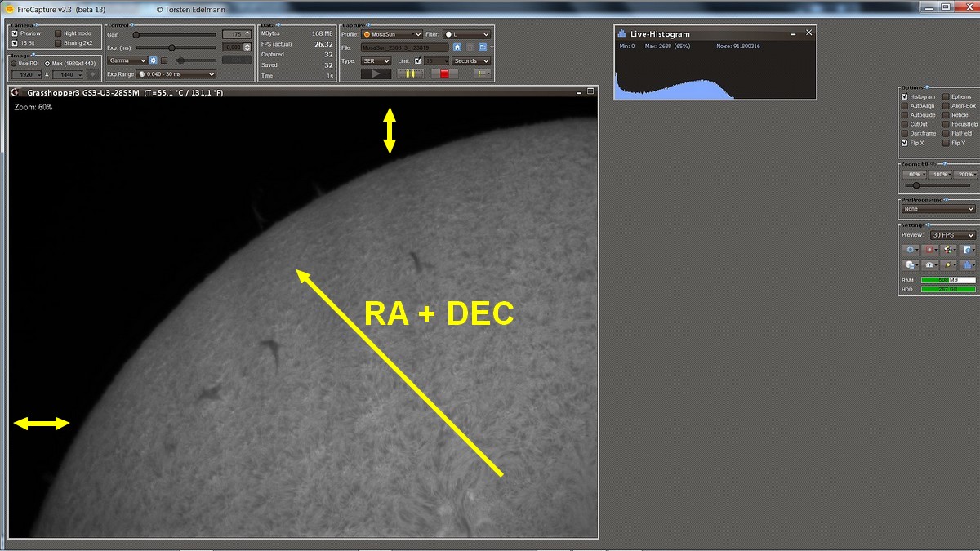Click the Zoom slider handle
The height and width of the screenshot is (551, 980).
pos(916,185)
